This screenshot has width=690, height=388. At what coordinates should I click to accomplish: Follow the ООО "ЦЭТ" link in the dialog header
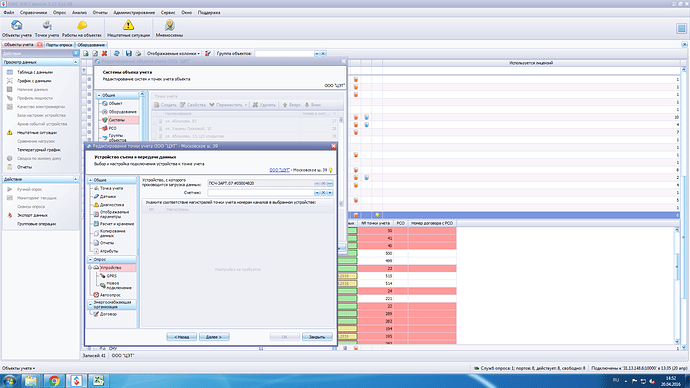(279, 170)
